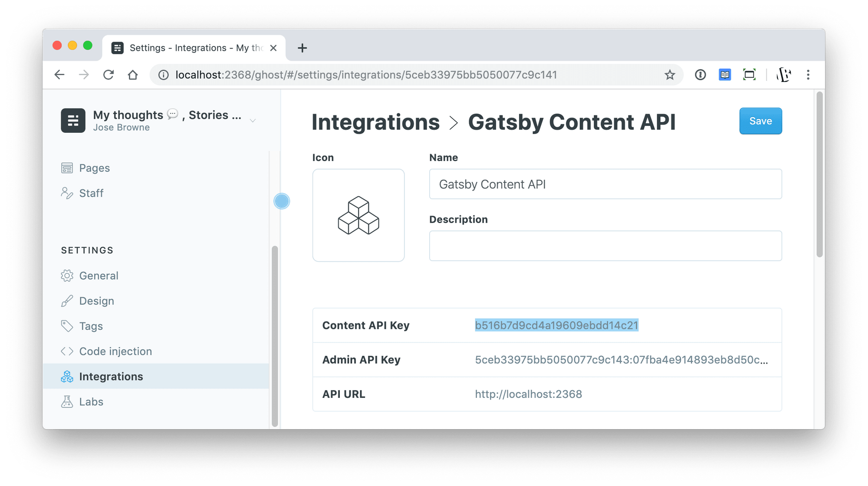The image size is (868, 486).
Task: Click the Code injection icon
Action: (x=67, y=351)
